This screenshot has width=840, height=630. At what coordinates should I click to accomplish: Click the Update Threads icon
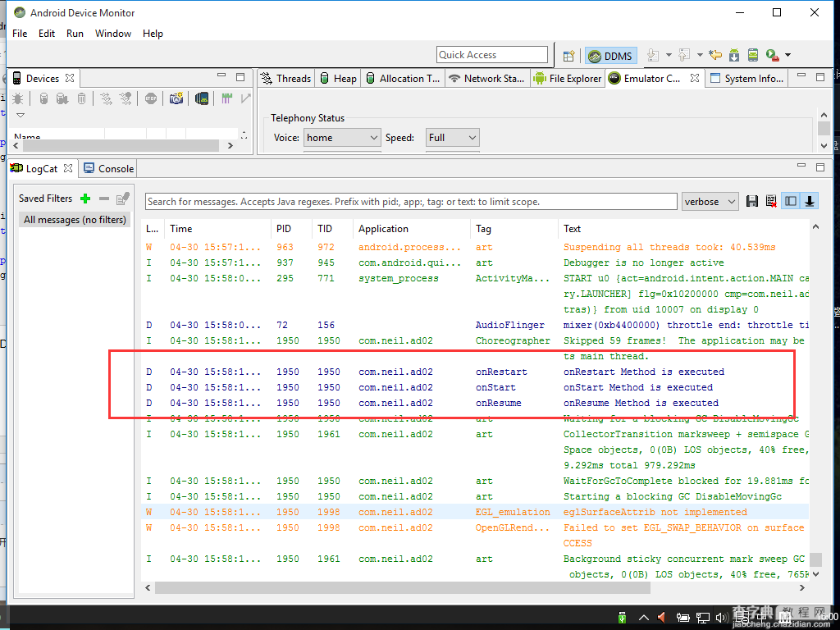point(106,98)
